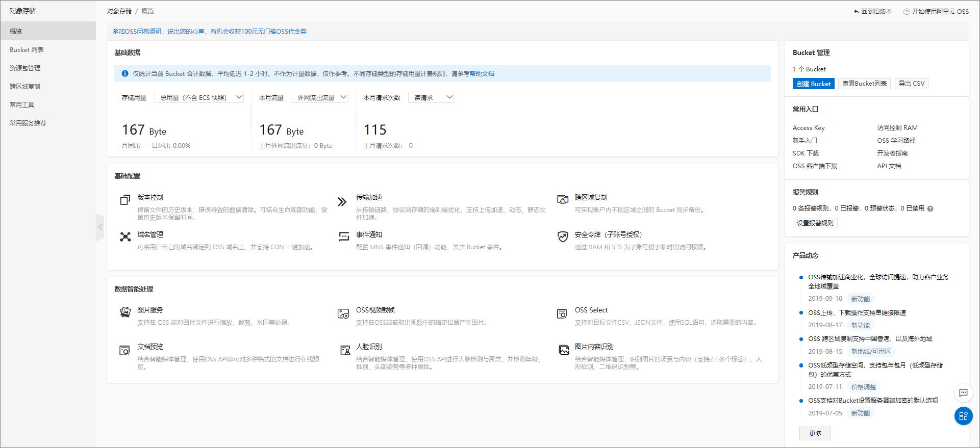
Task: Click the 对象存储 breadcrumb link
Action: (119, 11)
